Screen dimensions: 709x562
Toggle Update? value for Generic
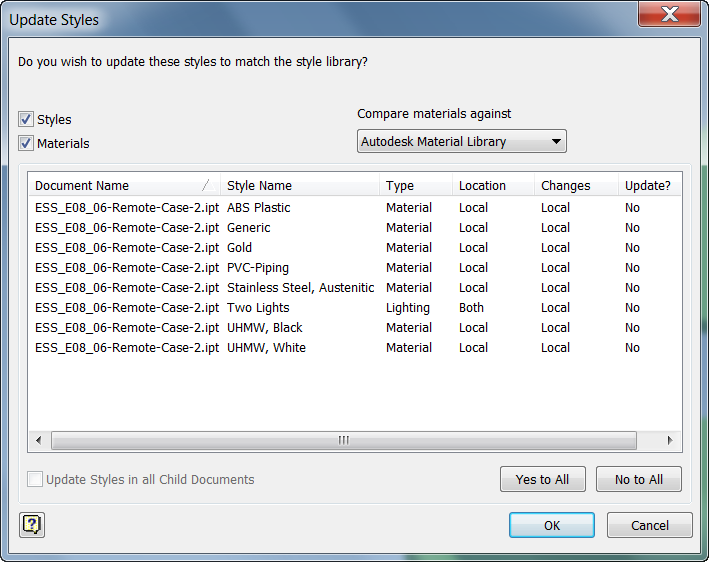(633, 227)
